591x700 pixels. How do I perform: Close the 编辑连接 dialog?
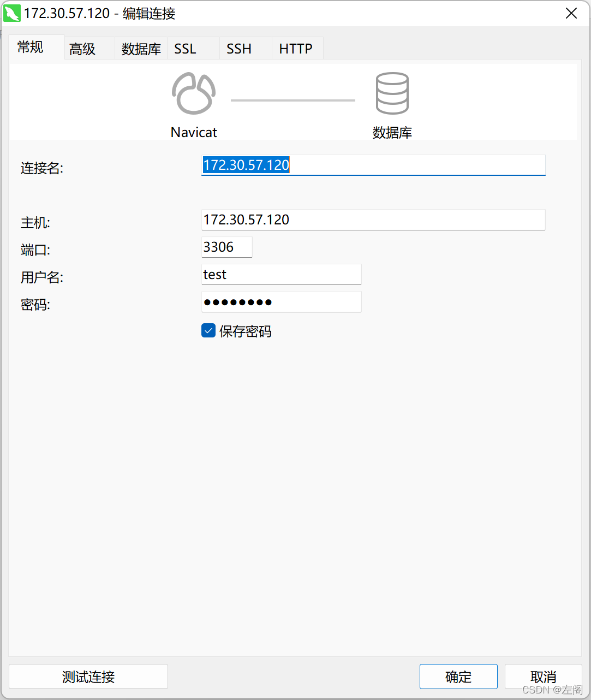[571, 13]
